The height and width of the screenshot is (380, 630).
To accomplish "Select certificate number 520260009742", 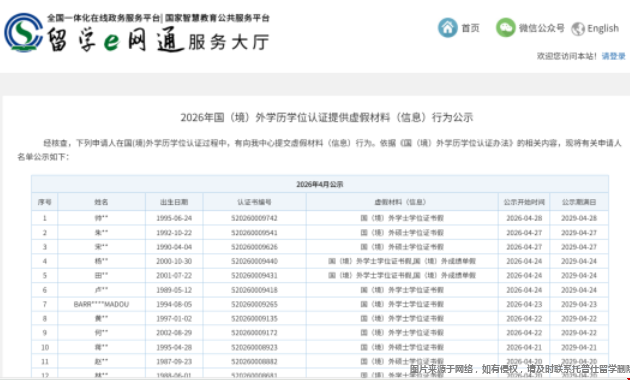I will pos(254,218).
